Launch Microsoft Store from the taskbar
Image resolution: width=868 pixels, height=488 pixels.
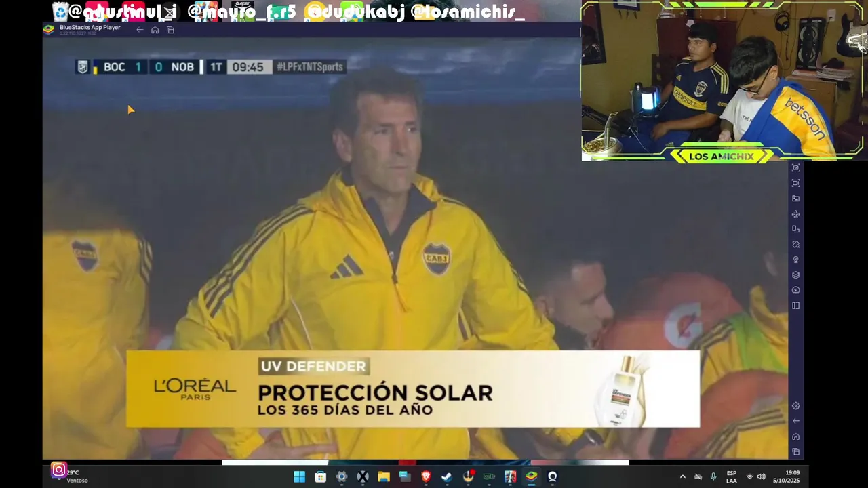tap(320, 476)
